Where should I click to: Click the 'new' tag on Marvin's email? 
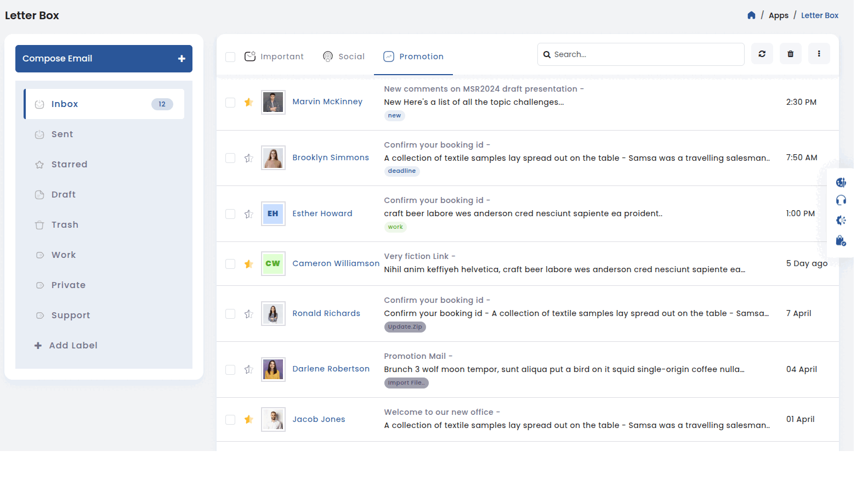394,116
